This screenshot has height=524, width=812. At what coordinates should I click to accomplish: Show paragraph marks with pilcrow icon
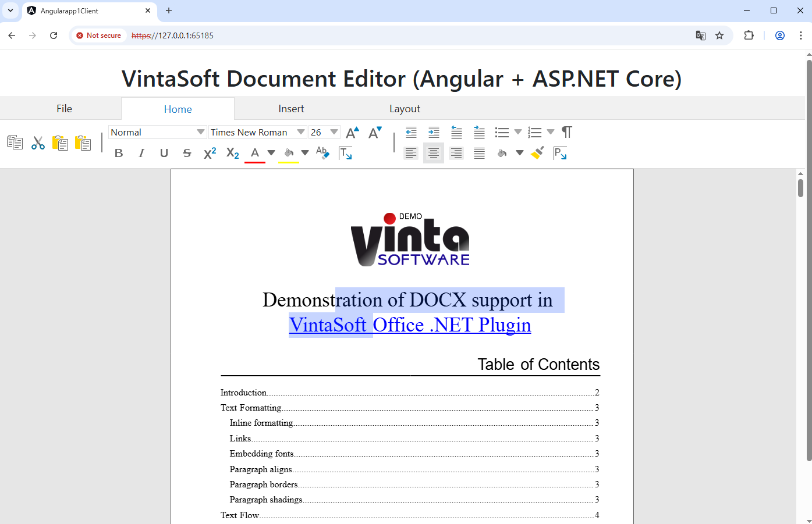point(566,133)
